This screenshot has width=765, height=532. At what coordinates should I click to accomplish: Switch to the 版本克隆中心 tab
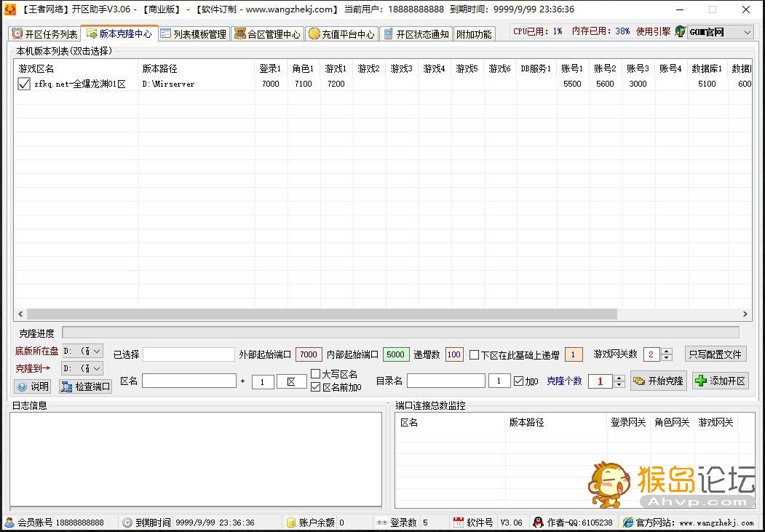(x=119, y=33)
